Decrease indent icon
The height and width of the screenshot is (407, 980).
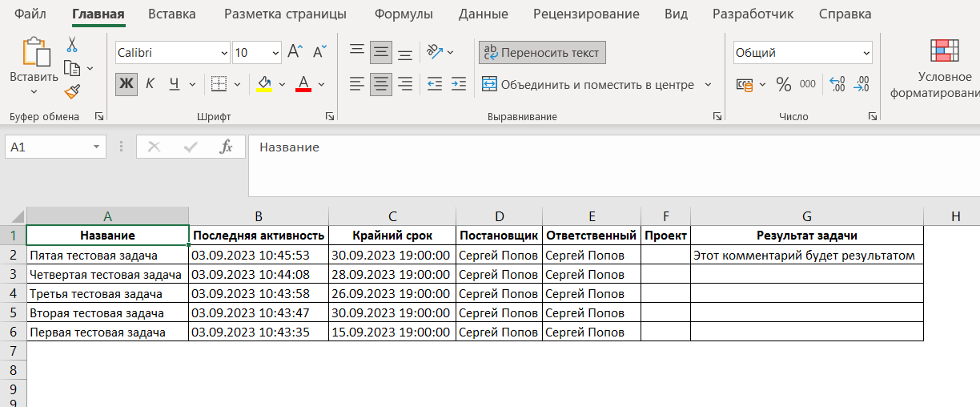tap(435, 84)
